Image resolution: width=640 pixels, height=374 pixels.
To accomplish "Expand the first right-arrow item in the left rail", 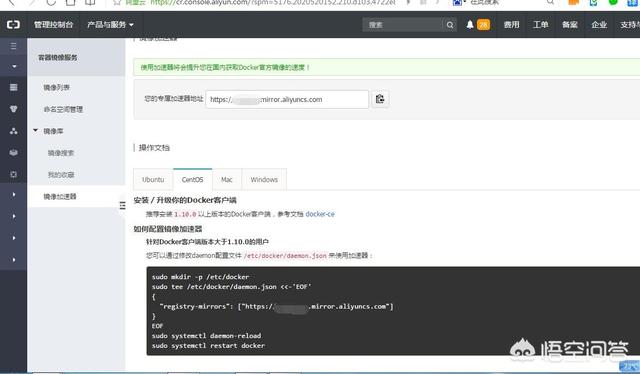I will [14, 195].
